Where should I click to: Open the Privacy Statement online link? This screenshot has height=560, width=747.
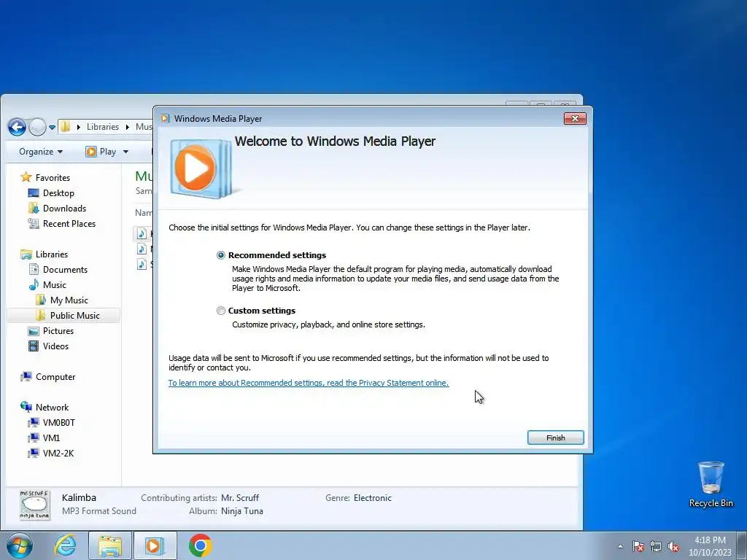(309, 383)
